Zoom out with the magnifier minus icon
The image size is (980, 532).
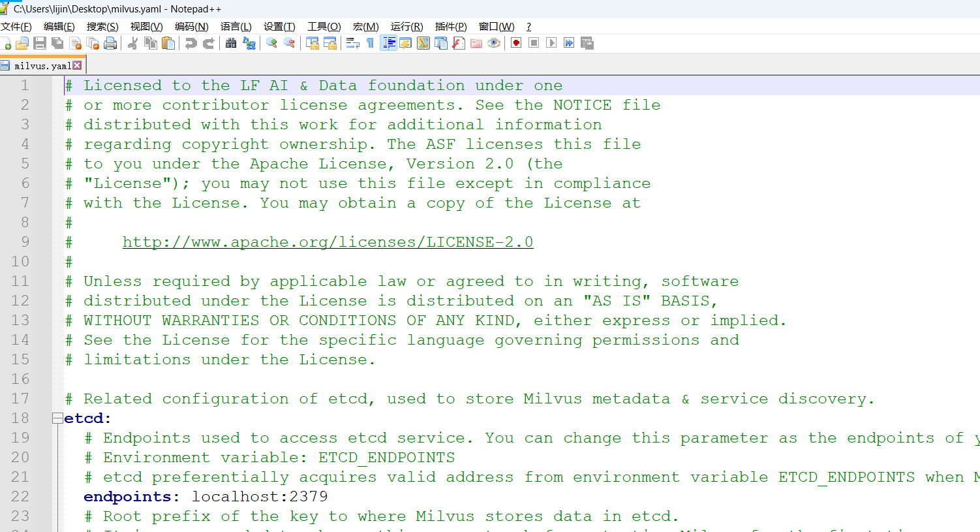click(289, 43)
